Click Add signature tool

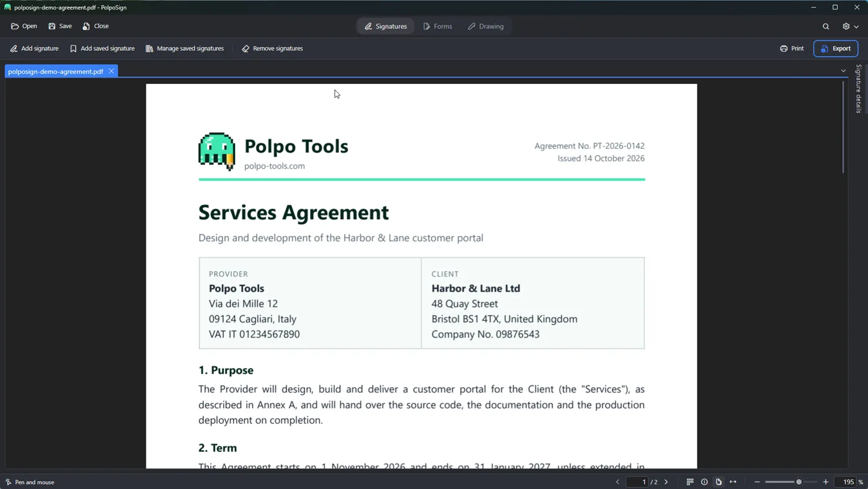click(x=34, y=48)
